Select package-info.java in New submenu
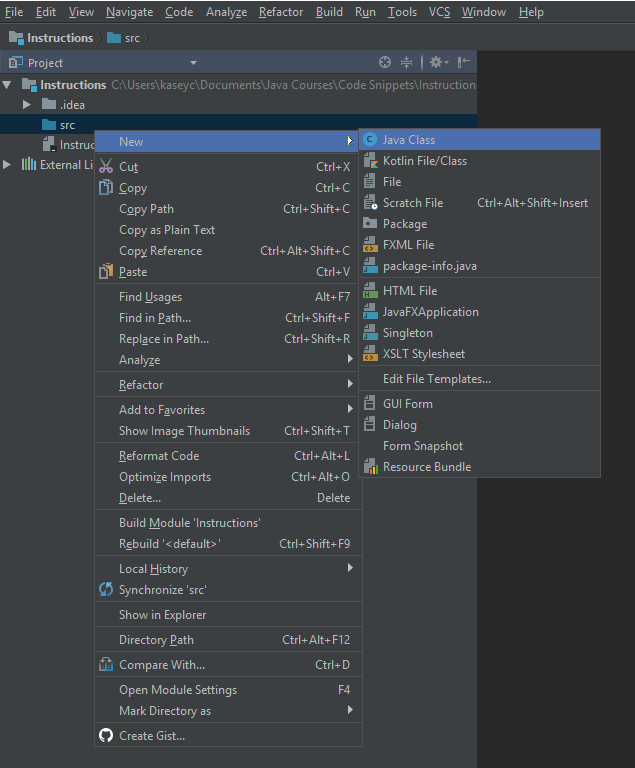Screen dimensions: 635x768 click(480, 266)
